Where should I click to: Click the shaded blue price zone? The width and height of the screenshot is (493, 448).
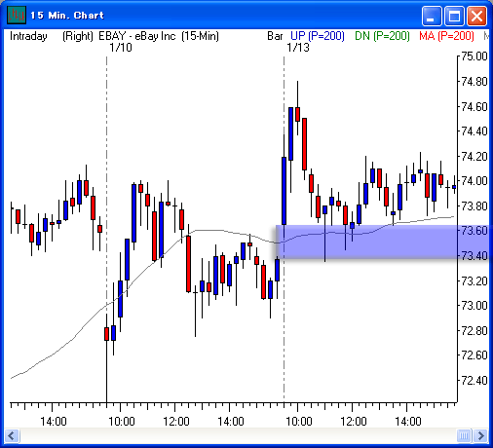click(383, 242)
